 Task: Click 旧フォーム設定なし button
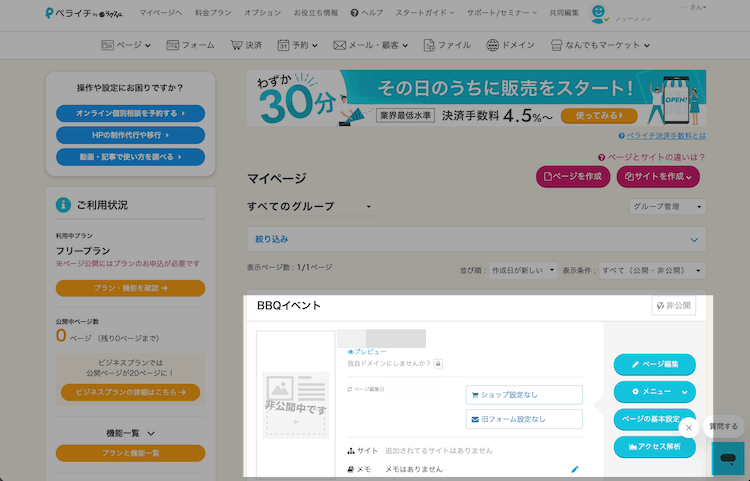point(524,419)
